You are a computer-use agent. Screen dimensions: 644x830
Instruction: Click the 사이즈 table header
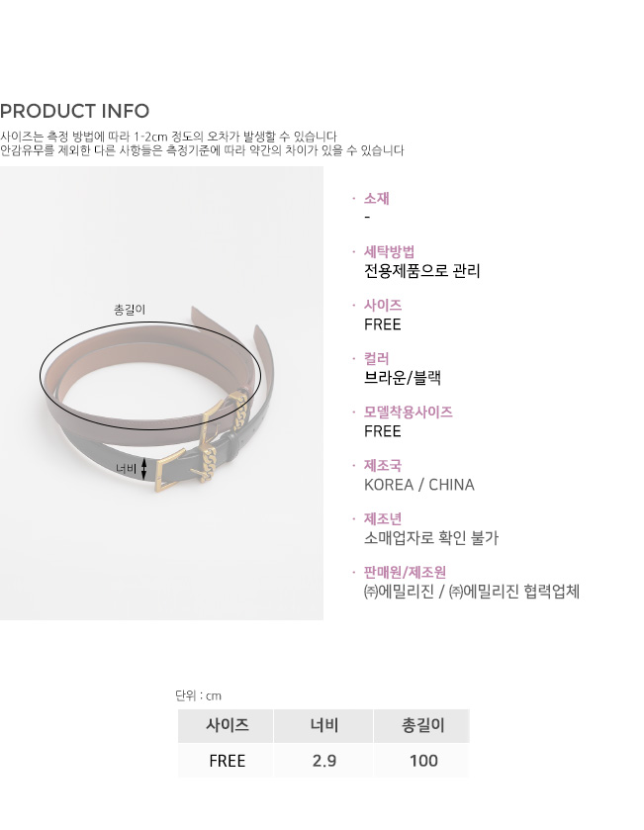point(226,726)
